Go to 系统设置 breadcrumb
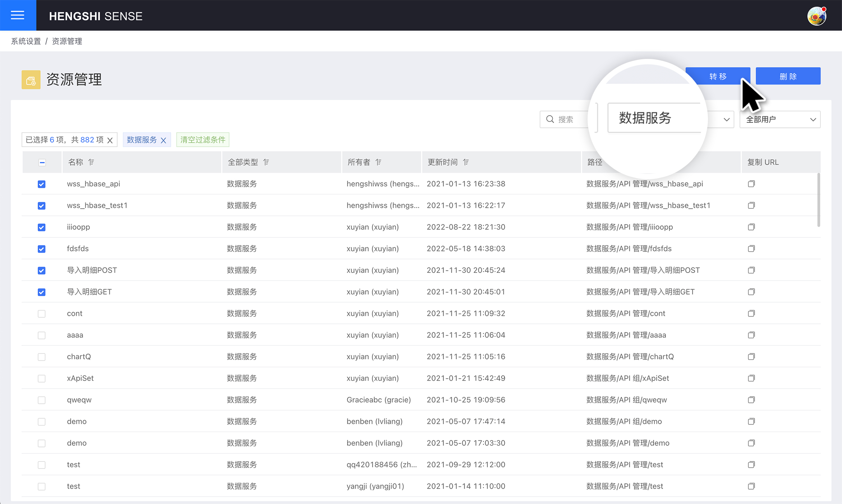Viewport: 842px width, 504px height. 26,41
